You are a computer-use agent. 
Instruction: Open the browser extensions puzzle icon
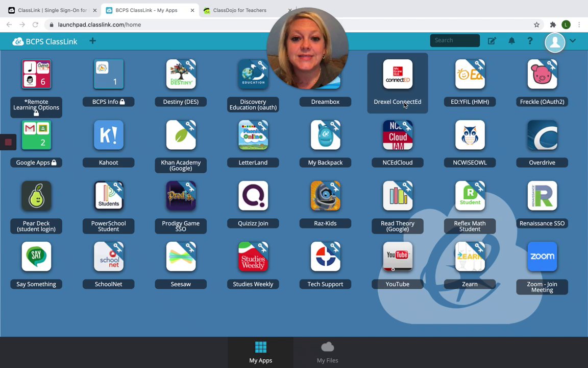(x=553, y=25)
